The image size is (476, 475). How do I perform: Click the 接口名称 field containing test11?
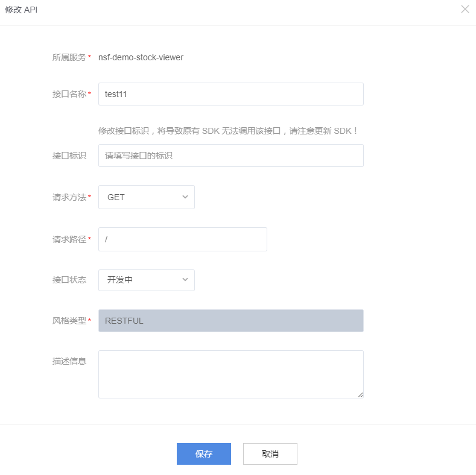[x=230, y=94]
